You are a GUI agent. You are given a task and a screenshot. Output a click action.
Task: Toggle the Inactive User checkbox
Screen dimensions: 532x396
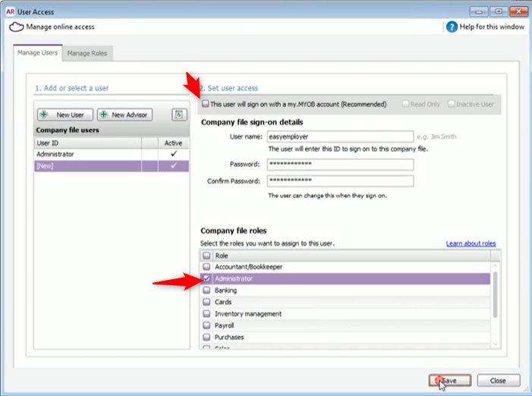(x=452, y=104)
